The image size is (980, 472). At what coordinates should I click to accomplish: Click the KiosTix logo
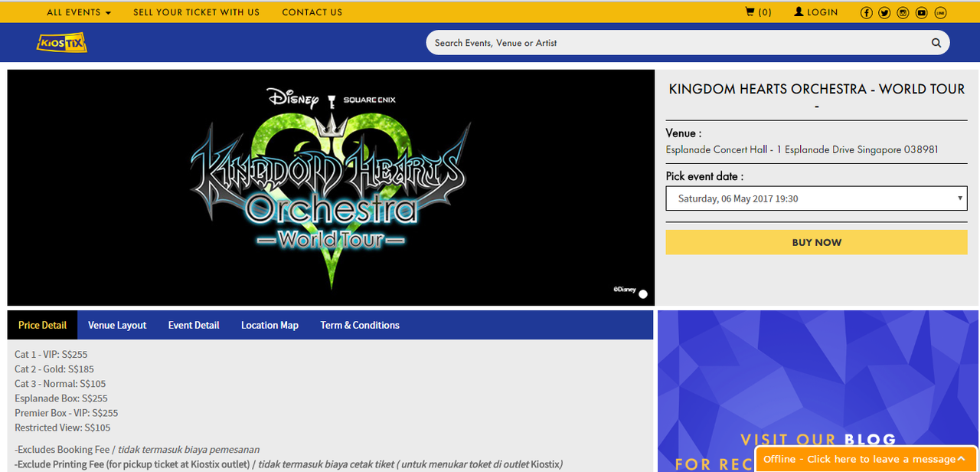[61, 42]
